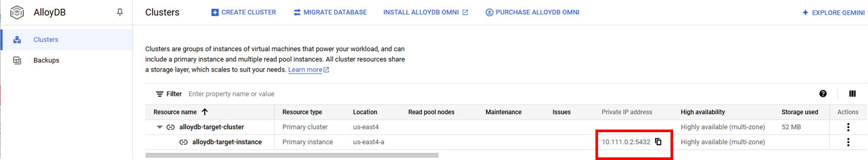The height and width of the screenshot is (160, 868).
Task: Open alloydb-target-instance link
Action: click(227, 142)
